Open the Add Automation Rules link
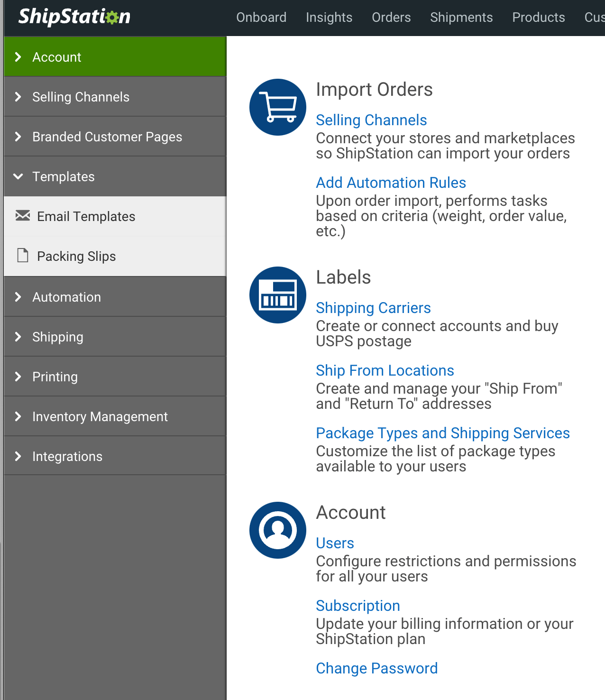 click(391, 183)
